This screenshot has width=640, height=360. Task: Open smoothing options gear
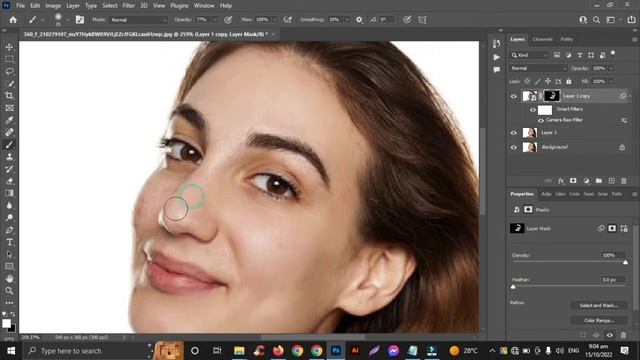pyautogui.click(x=359, y=20)
